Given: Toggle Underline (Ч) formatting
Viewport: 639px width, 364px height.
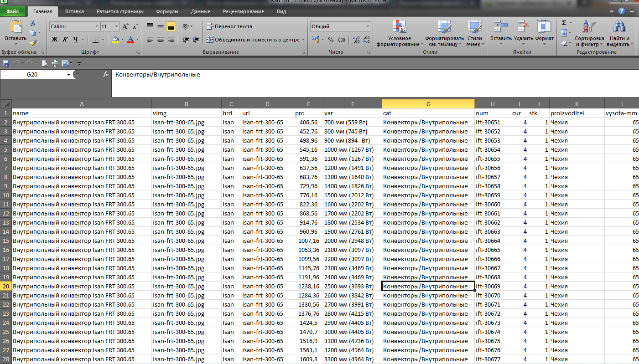Looking at the screenshot, I should [x=76, y=40].
